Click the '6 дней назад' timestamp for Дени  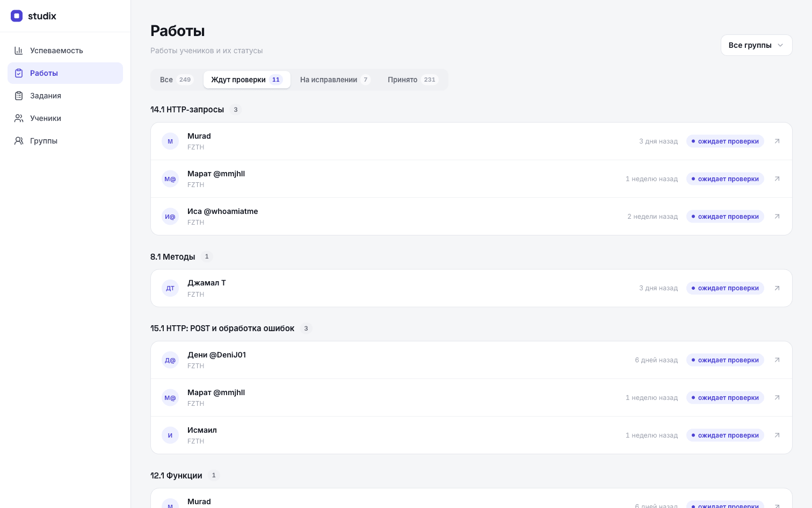[x=656, y=360]
